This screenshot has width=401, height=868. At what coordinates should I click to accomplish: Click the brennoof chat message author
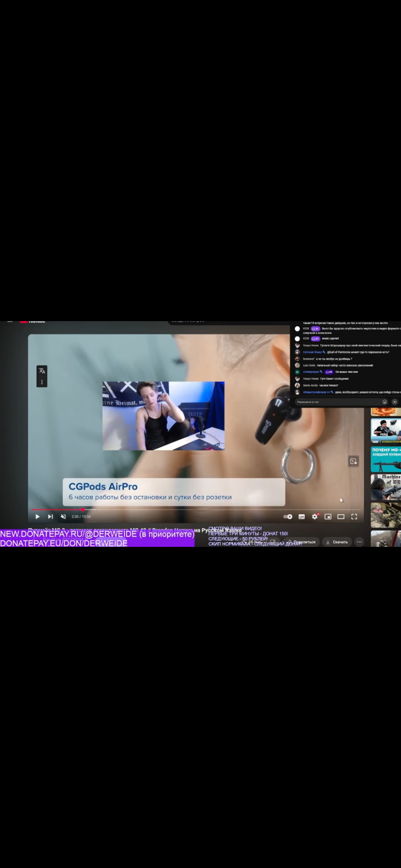click(309, 359)
